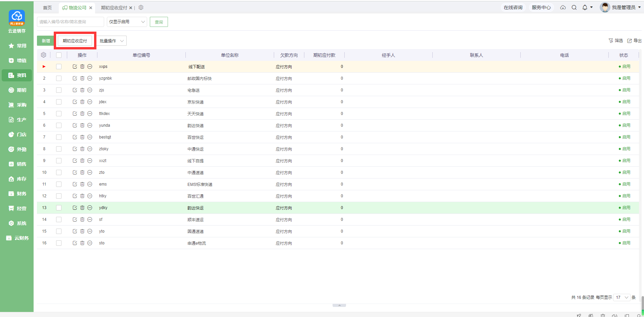The width and height of the screenshot is (644, 317).
Task: Click tab bar settings gear icon
Action: pyautogui.click(x=141, y=7)
